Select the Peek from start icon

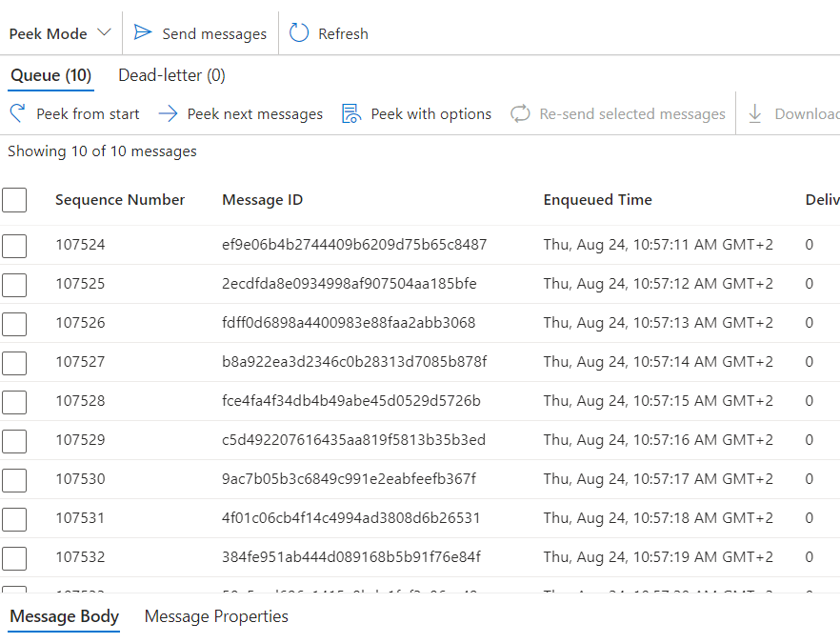[16, 113]
